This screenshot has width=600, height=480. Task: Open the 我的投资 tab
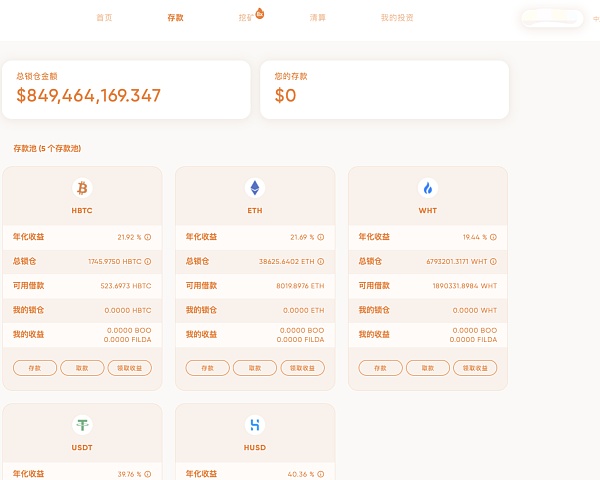[397, 18]
